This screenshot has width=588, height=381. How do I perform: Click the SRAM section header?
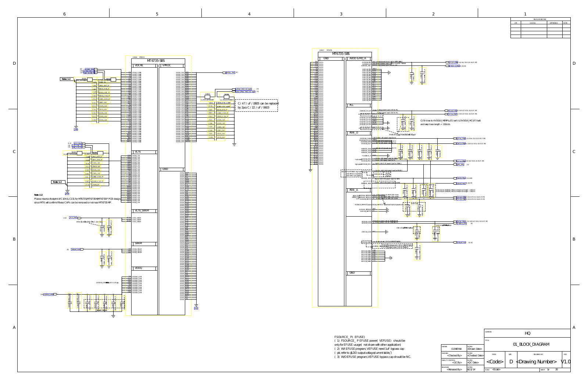point(138,243)
